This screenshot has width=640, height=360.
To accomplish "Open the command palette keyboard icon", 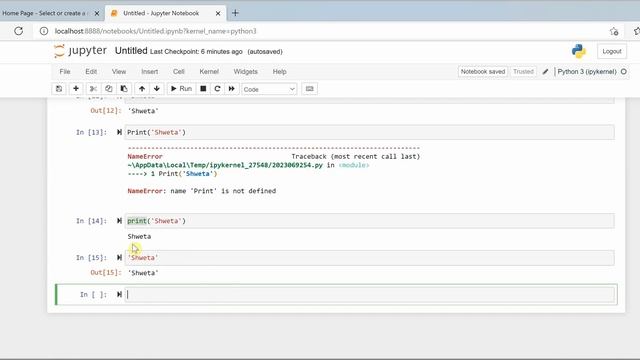I will click(309, 89).
